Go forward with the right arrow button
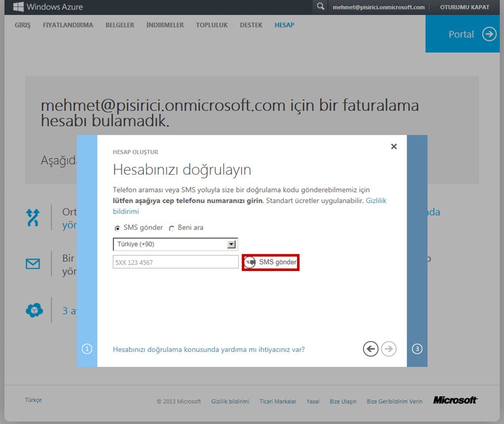This screenshot has height=424, width=504. tap(388, 349)
